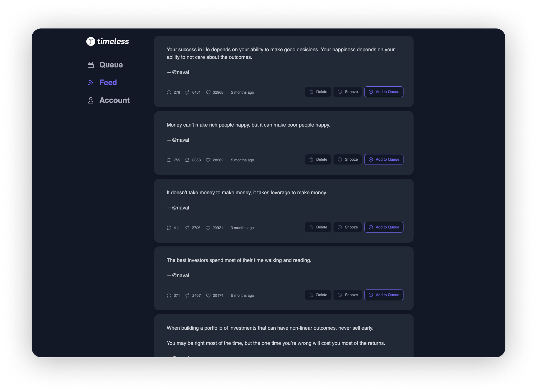Click the timeless logo icon
537x392 pixels.
pos(91,41)
